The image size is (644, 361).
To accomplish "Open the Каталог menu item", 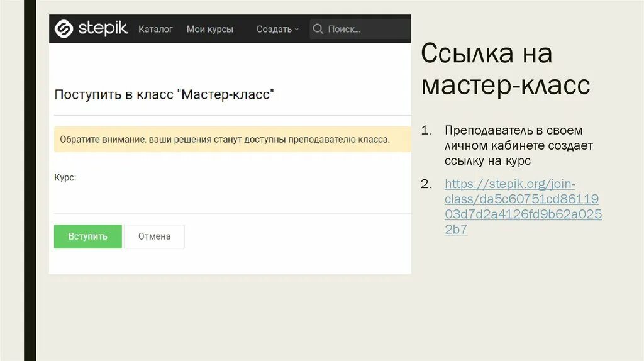I will tap(155, 29).
